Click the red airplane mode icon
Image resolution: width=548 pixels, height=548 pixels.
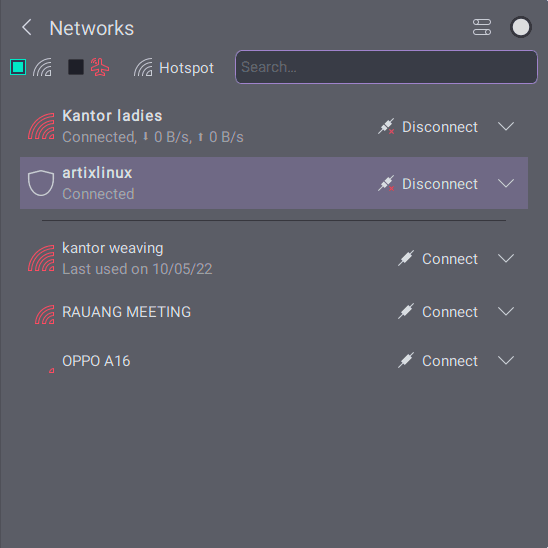click(x=100, y=67)
